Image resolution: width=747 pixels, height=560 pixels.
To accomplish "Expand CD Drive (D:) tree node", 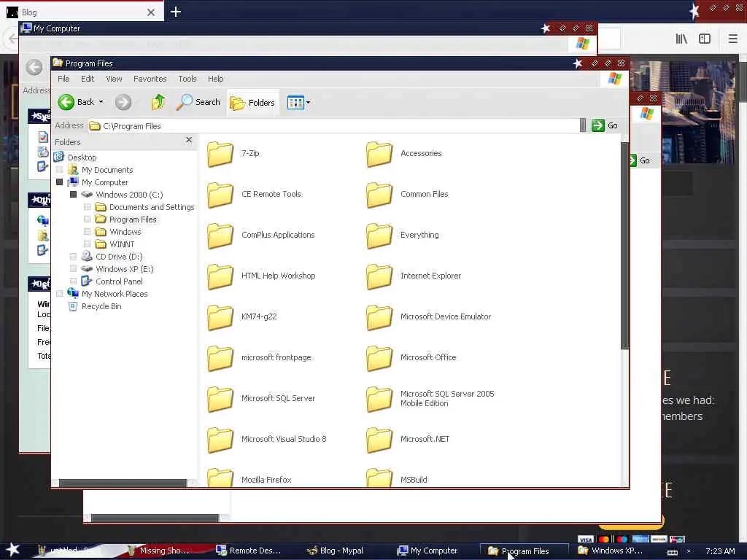I will click(74, 256).
